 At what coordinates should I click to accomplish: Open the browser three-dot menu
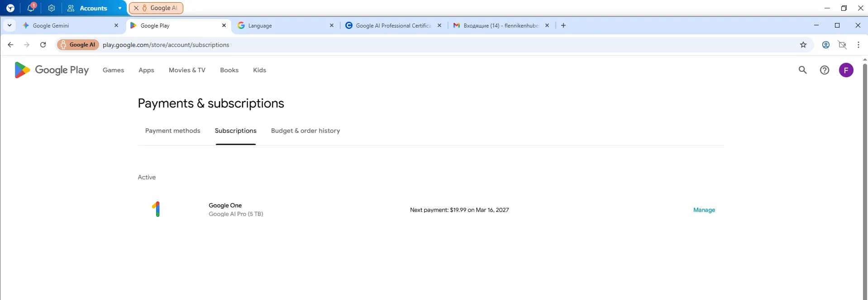[x=858, y=45]
